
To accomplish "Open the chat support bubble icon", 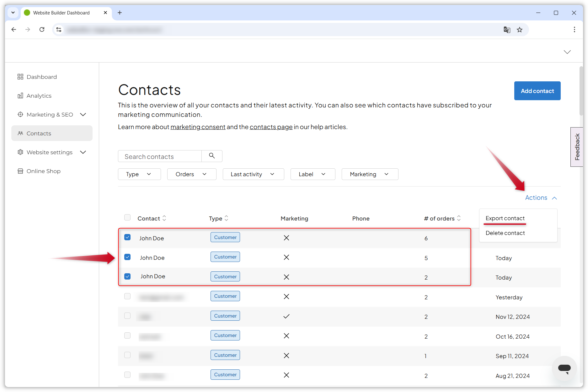I will point(564,368).
